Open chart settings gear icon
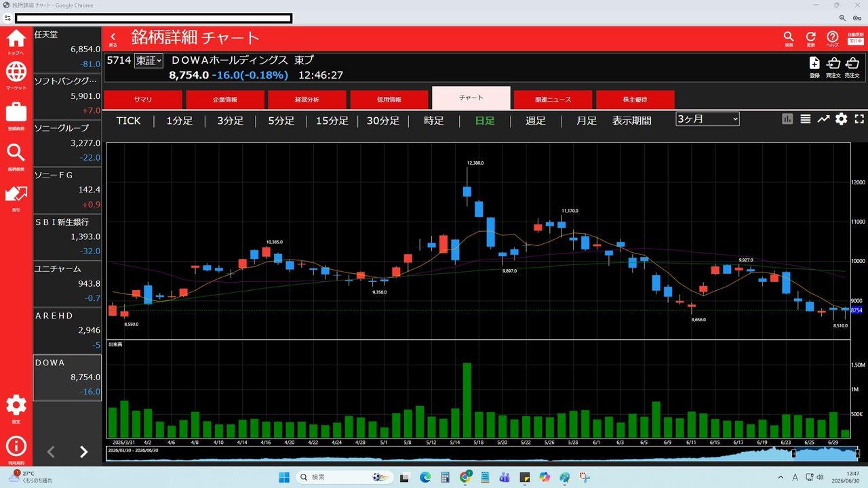Screen dimensions: 868x488 842,119
